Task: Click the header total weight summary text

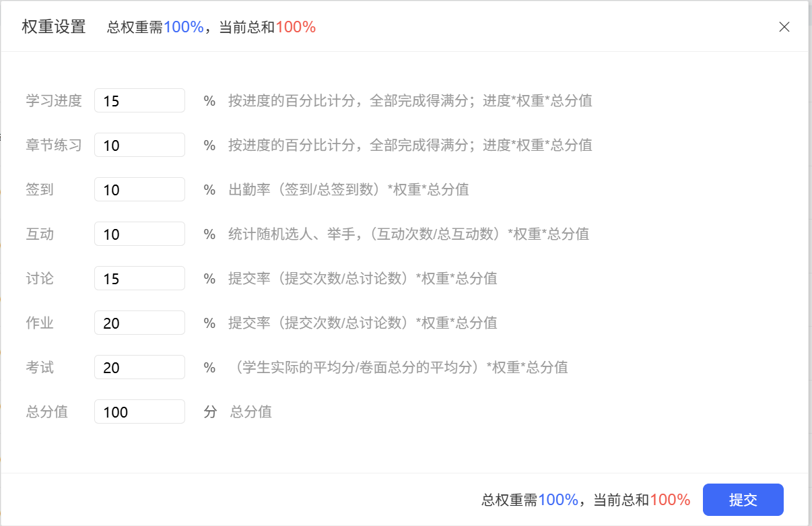Action: 211,28
